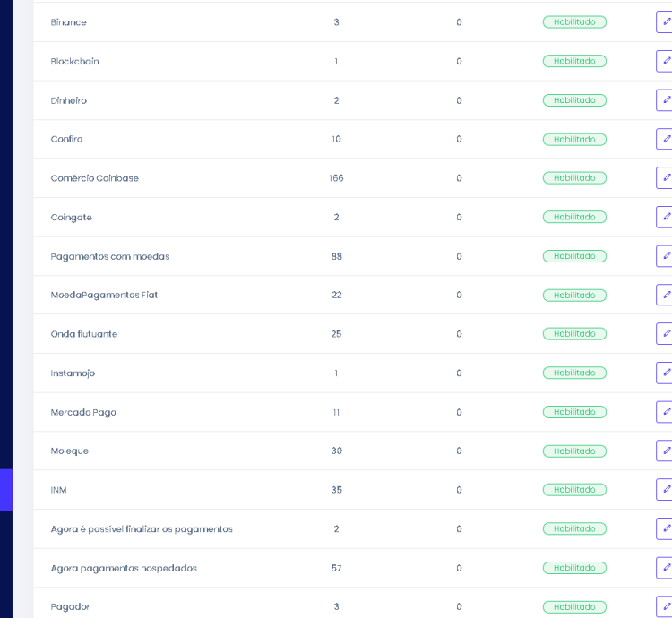
Task: Edit Agora é possível finalizar os pagamentos
Action: (665, 528)
